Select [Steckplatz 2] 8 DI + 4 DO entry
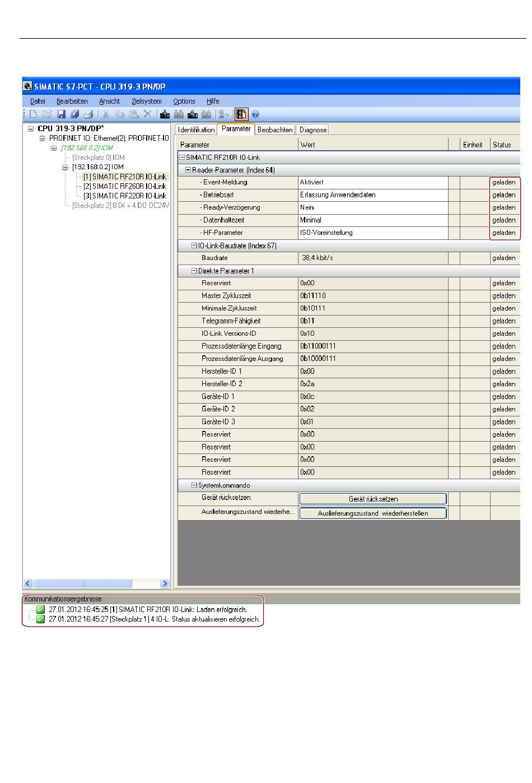 [x=120, y=206]
